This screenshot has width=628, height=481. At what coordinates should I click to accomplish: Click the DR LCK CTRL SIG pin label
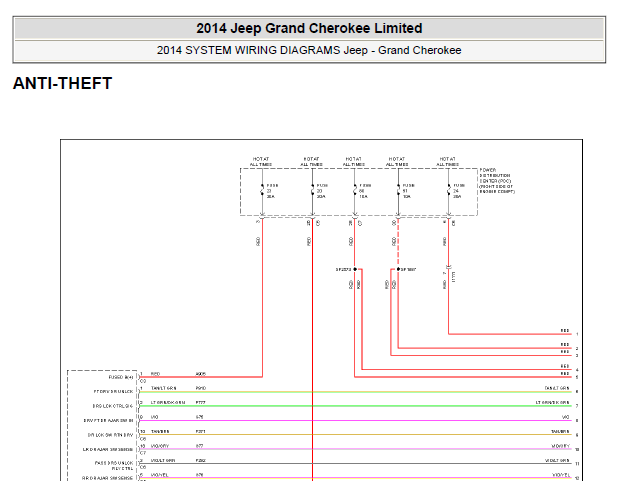click(113, 406)
